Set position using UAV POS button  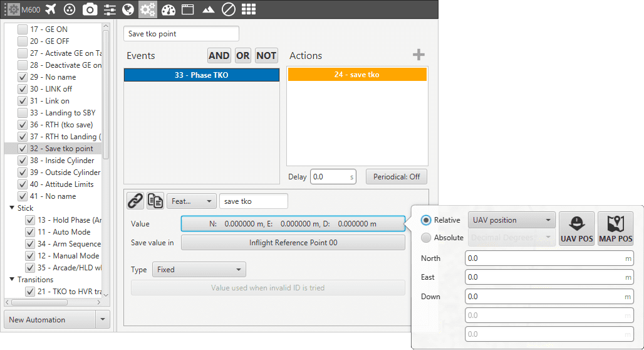click(576, 229)
